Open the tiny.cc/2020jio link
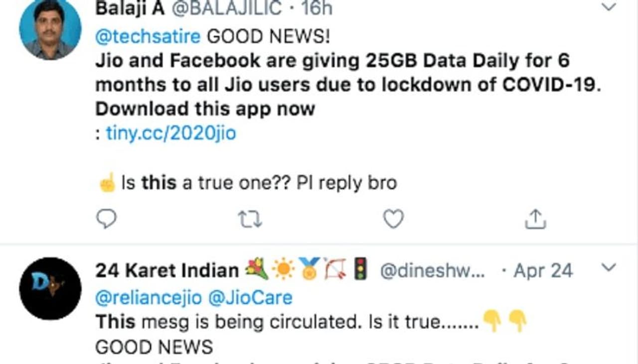 pos(171,133)
